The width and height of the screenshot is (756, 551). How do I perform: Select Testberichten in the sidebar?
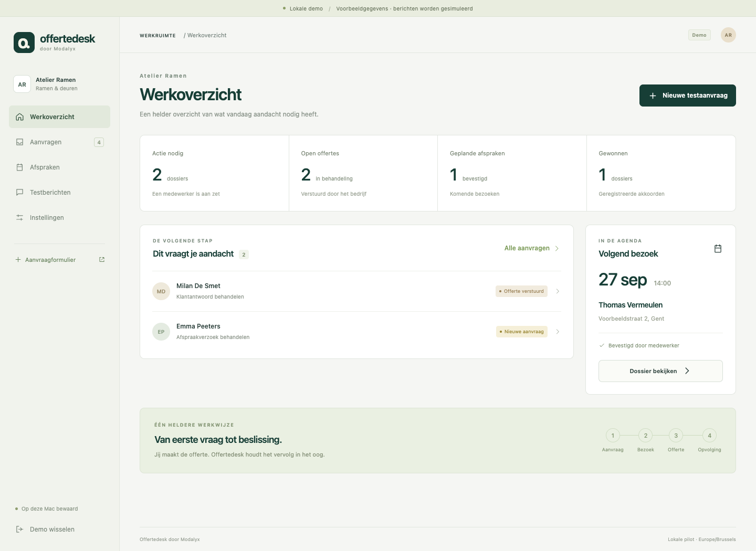(x=59, y=193)
